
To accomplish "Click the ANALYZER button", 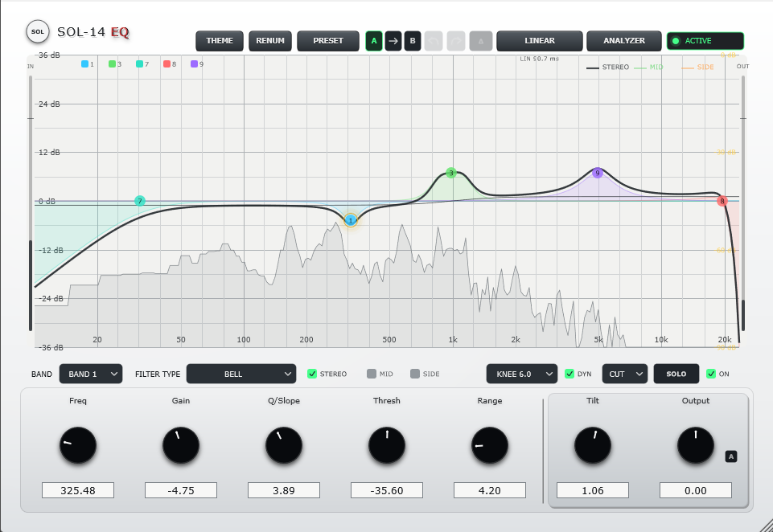I will pos(624,41).
